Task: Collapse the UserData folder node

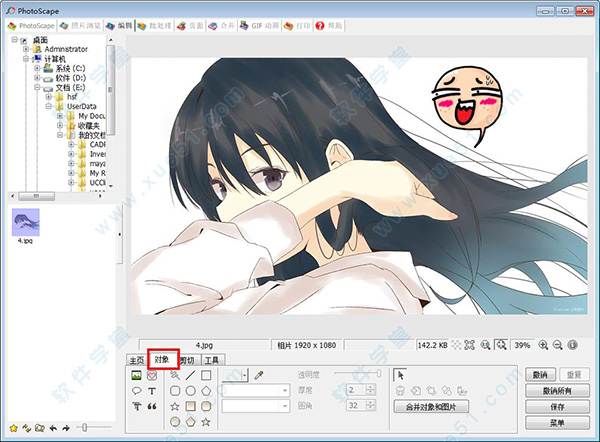Action: click(49, 106)
